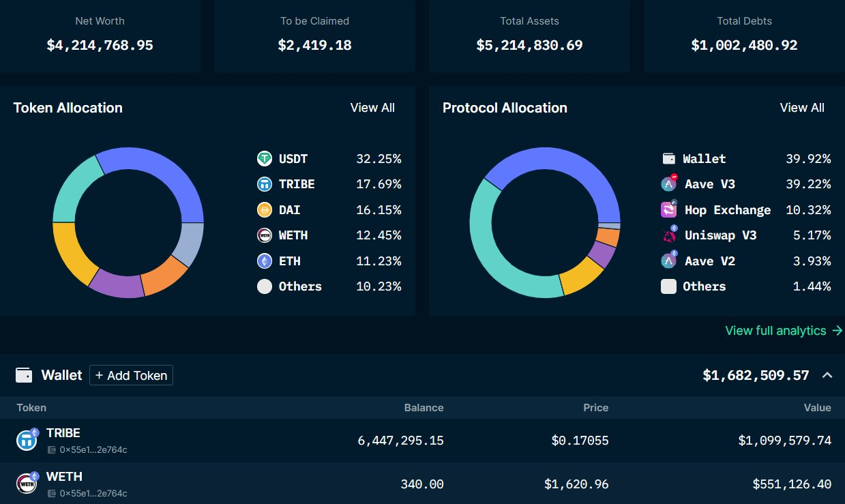Click the + Add Token button

[131, 375]
